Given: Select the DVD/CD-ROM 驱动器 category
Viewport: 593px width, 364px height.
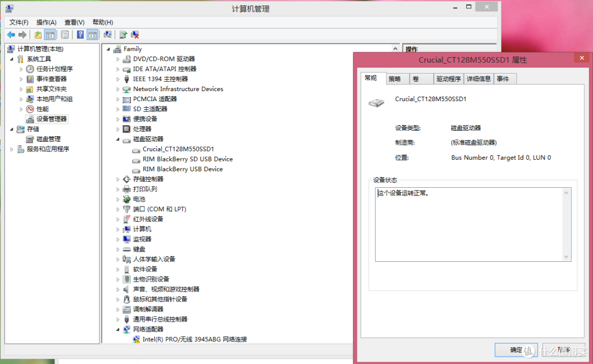Looking at the screenshot, I should pos(164,59).
